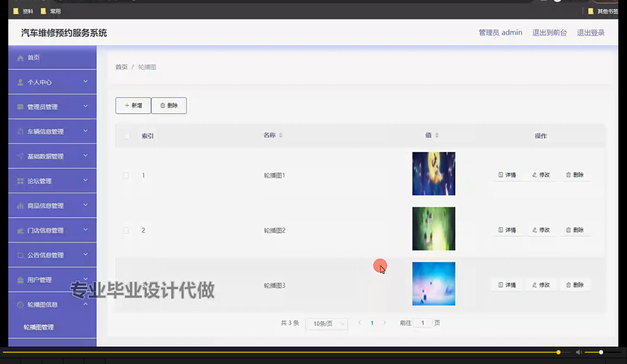
Task: Expand the 论坛管理 submenu chevron
Action: point(86,180)
